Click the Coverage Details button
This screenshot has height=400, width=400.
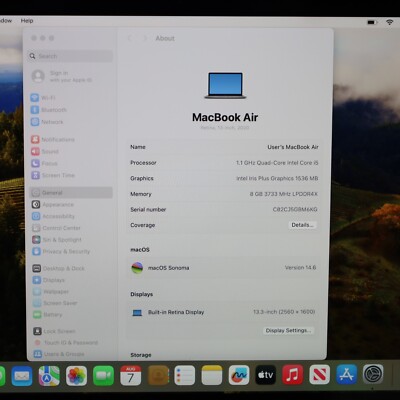(302, 225)
